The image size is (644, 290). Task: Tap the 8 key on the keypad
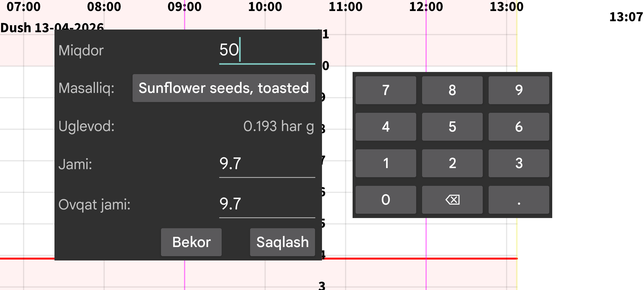[452, 90]
